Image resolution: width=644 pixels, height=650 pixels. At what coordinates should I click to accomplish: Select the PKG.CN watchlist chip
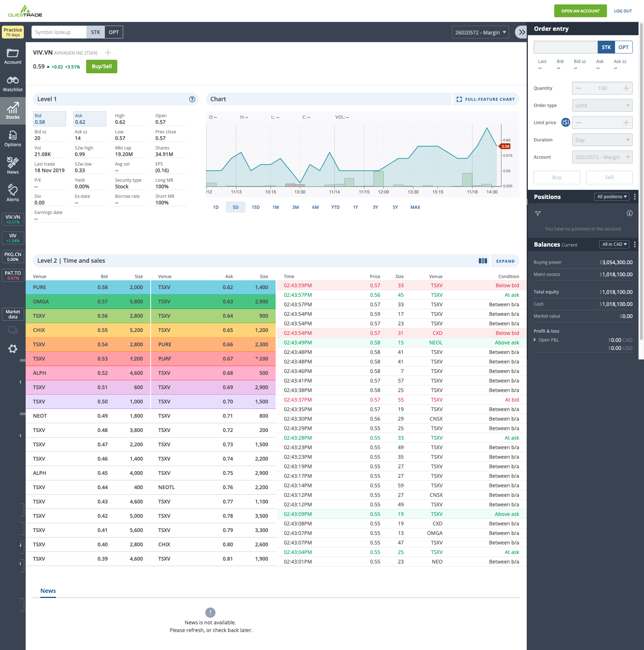point(13,256)
